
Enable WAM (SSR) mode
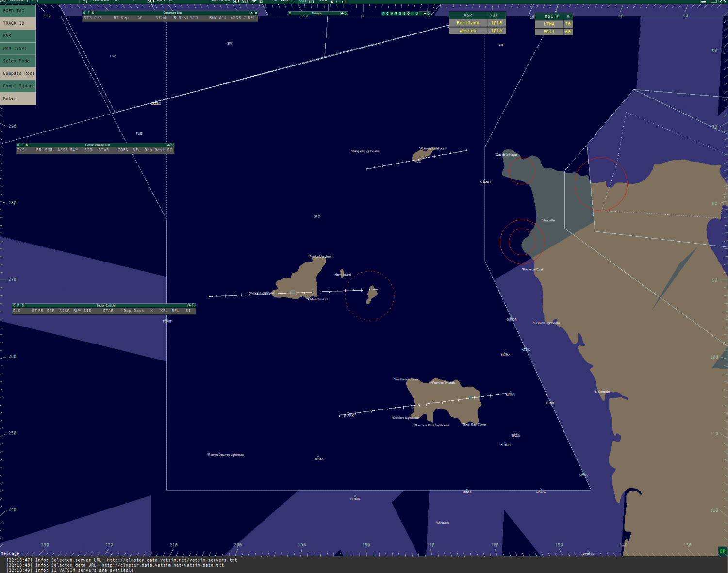18,49
